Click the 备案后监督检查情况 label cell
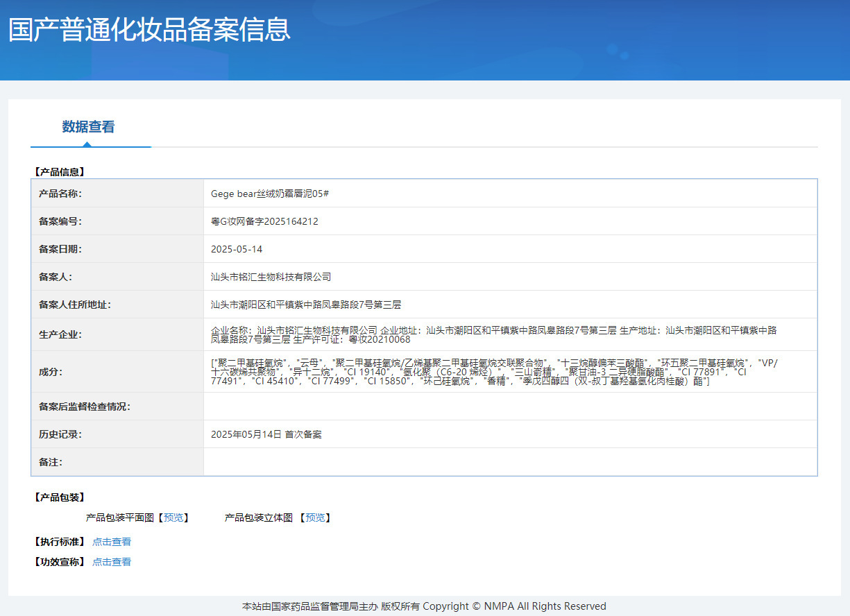Screen dimensions: 850x616 click(117, 407)
